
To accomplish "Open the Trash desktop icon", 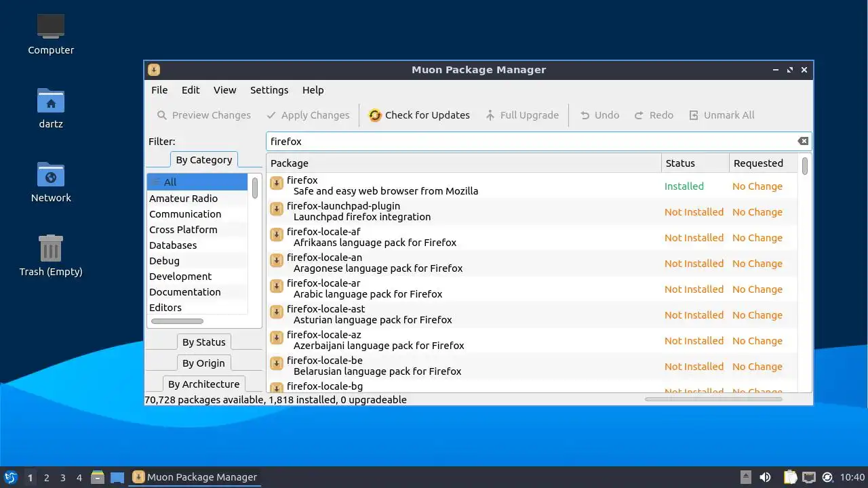I will [51, 256].
